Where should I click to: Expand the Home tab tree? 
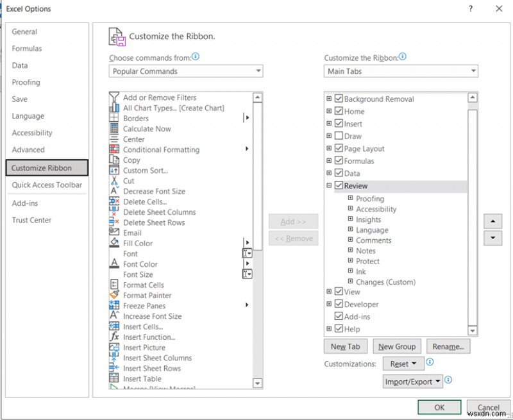coord(329,111)
